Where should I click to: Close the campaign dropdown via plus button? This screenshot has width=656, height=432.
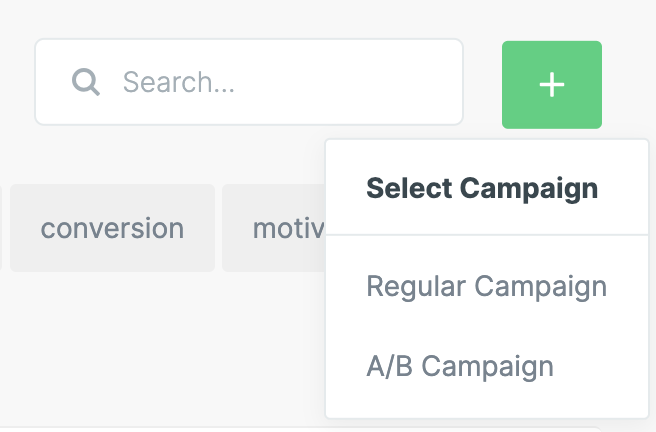[552, 85]
